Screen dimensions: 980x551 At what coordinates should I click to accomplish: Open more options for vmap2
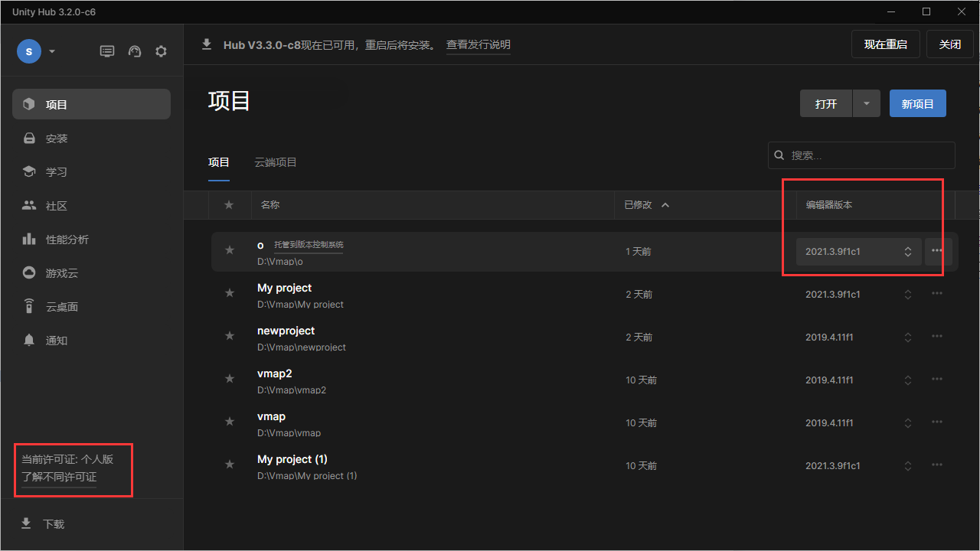(x=937, y=380)
